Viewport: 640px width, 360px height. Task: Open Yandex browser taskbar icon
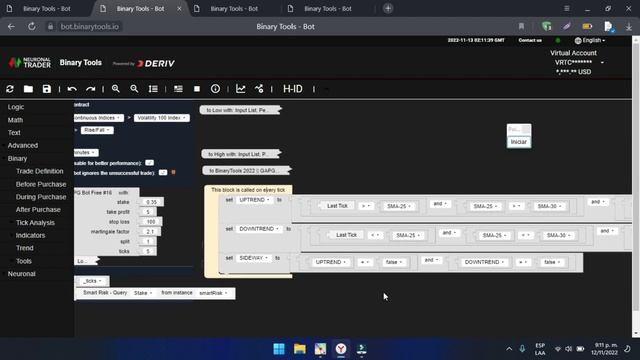tap(341, 349)
